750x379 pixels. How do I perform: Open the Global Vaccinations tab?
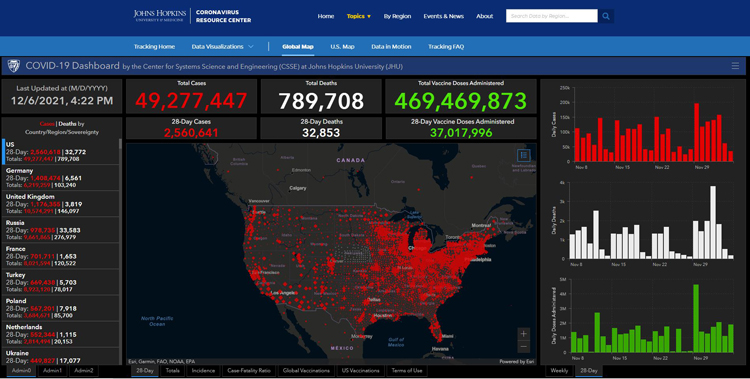tap(306, 370)
